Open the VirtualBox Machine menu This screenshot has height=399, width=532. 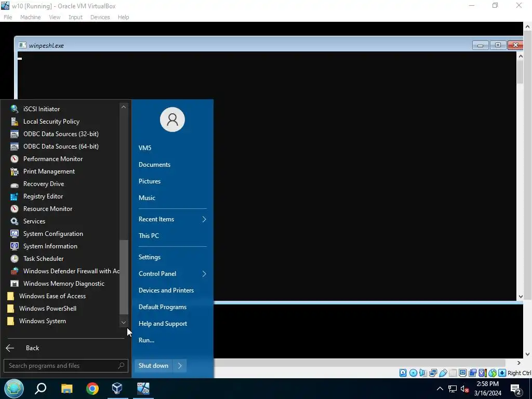click(x=30, y=17)
